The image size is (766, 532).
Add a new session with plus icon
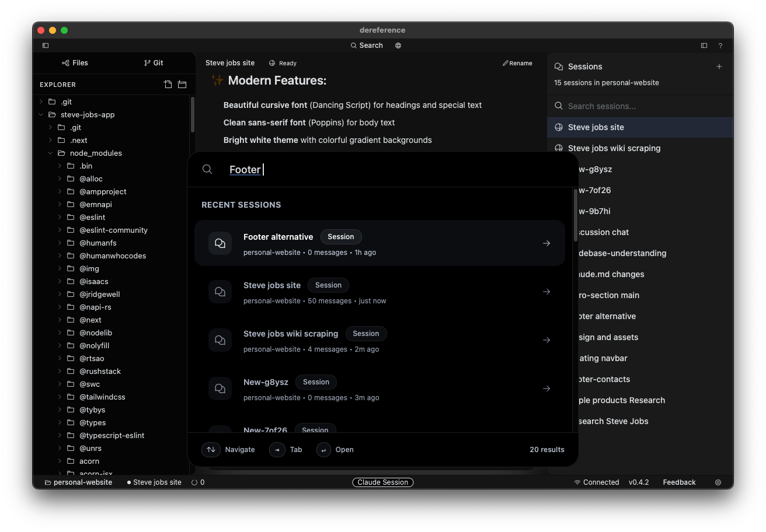719,66
